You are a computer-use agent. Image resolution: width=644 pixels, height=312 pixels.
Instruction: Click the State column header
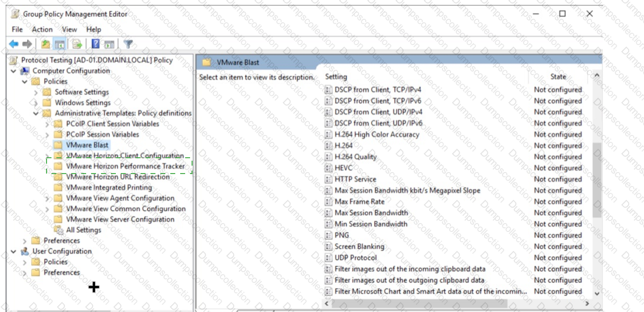(x=558, y=77)
